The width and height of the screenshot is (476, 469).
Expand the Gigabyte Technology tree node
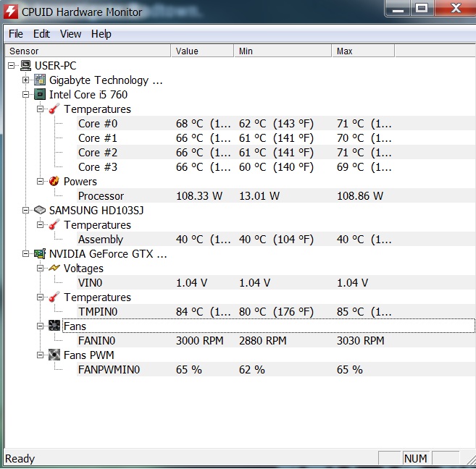point(26,80)
